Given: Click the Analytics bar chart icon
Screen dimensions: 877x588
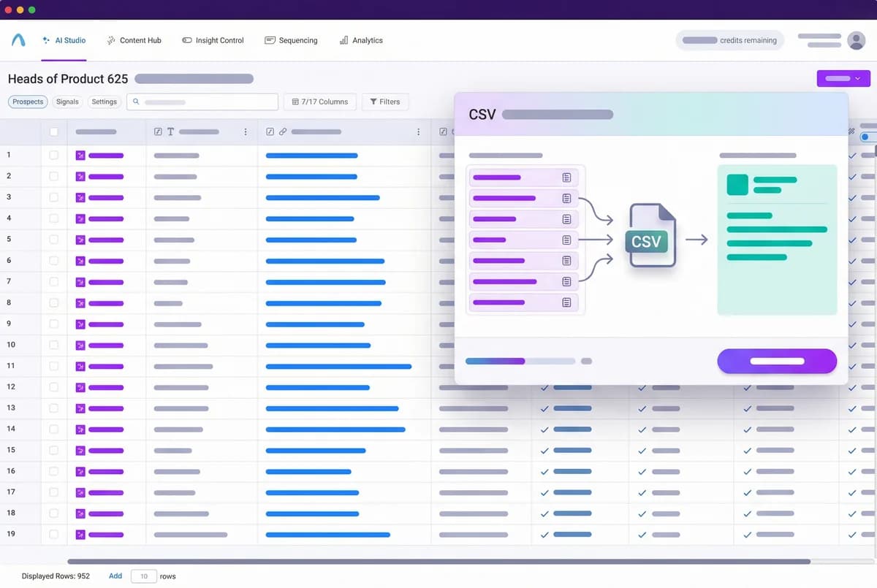Looking at the screenshot, I should (x=343, y=40).
